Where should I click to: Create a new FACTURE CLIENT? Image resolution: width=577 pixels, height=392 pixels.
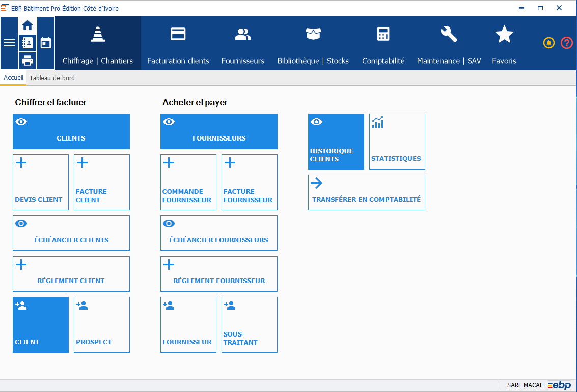point(102,182)
